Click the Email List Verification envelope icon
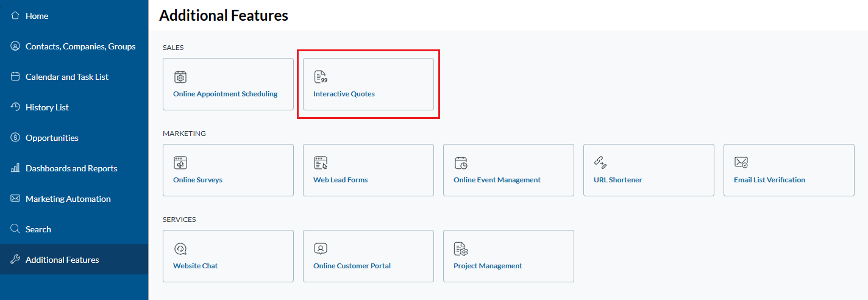The image size is (868, 300). point(741,163)
